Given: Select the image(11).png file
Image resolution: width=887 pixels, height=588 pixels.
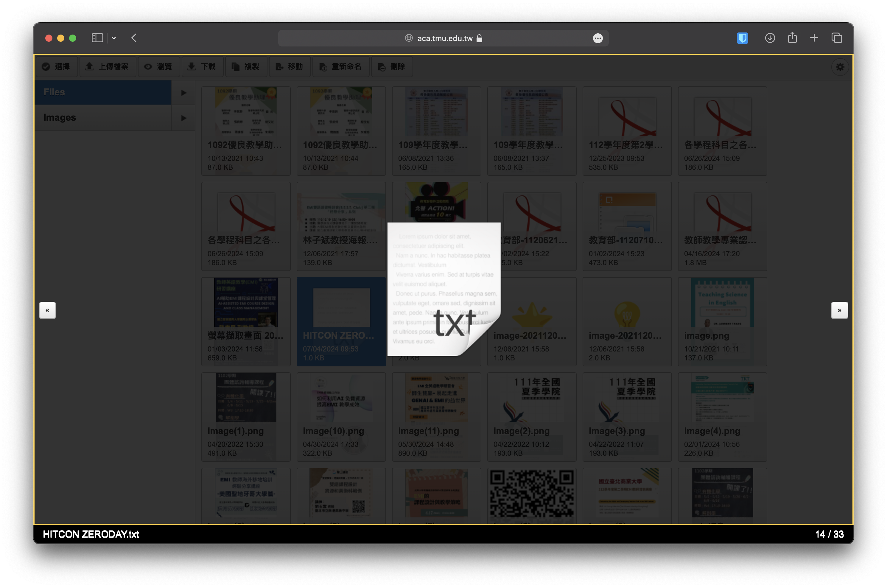Looking at the screenshot, I should (436, 417).
